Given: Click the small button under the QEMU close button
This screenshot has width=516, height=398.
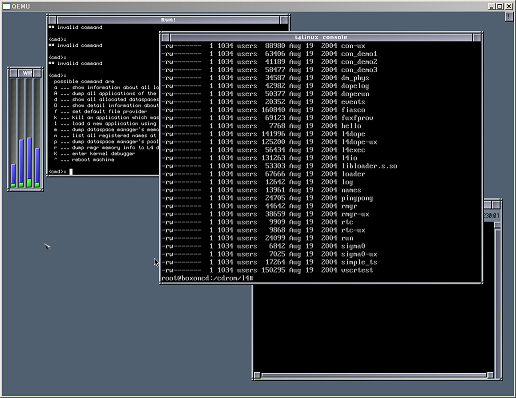Looking at the screenshot, I should tap(509, 16).
